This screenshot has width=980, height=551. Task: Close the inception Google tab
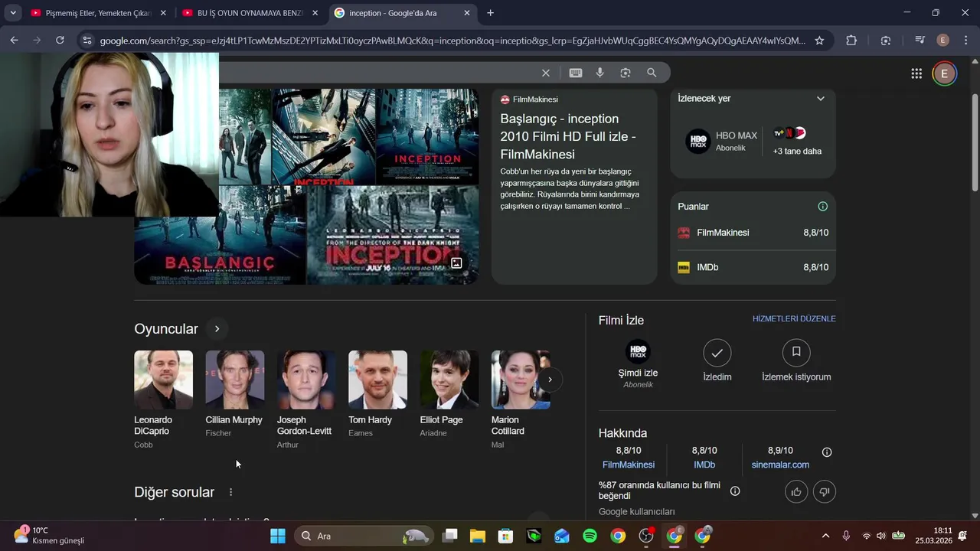pos(467,13)
